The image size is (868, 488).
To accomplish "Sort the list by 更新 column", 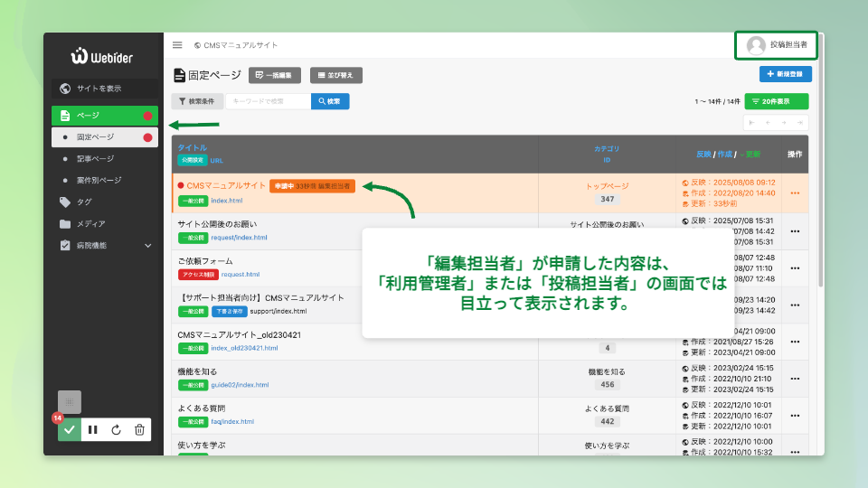I will coord(751,155).
